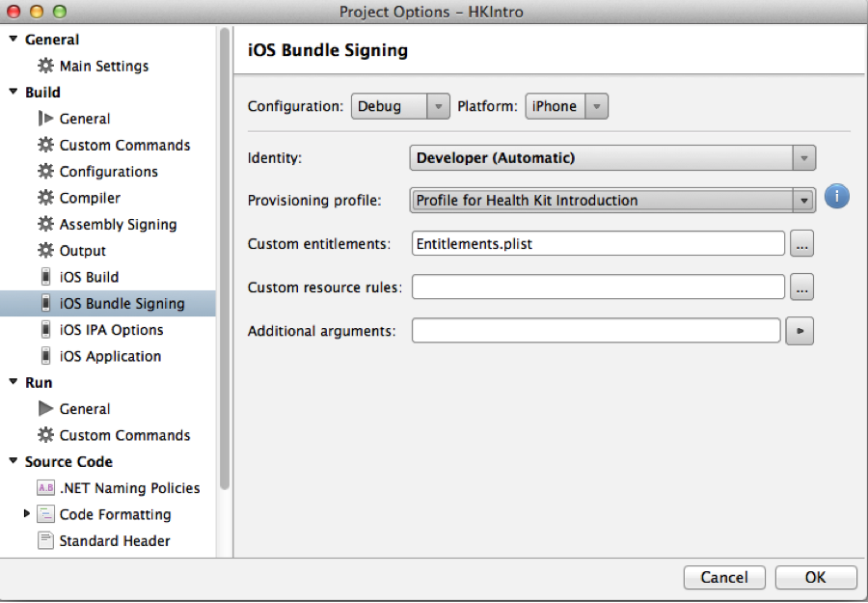Viewport: 868px width, 603px height.
Task: Click the phone icon beside iOS Bundle Signing
Action: tap(46, 303)
